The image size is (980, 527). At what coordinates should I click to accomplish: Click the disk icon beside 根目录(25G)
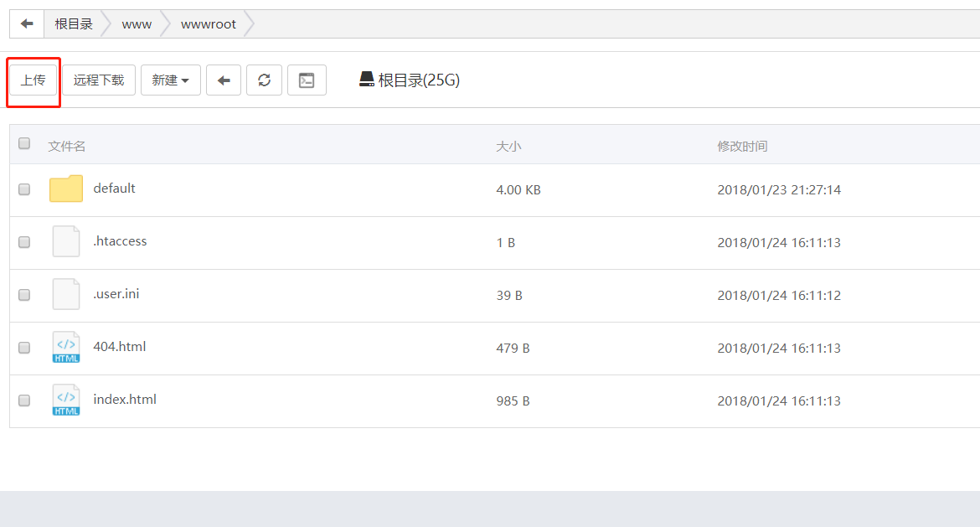pyautogui.click(x=366, y=80)
